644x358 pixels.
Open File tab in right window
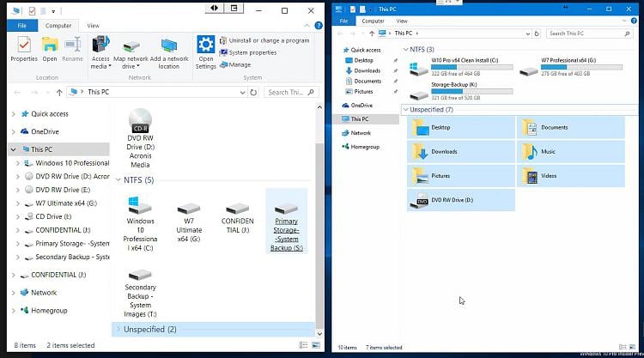point(344,21)
